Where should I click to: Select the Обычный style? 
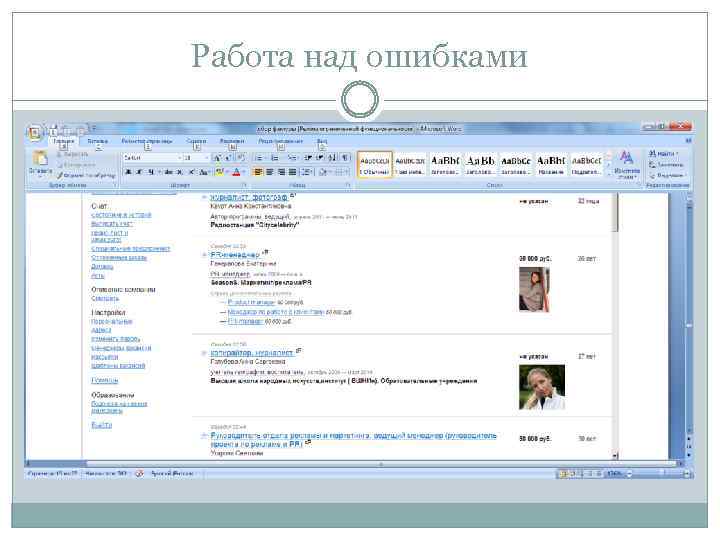375,165
